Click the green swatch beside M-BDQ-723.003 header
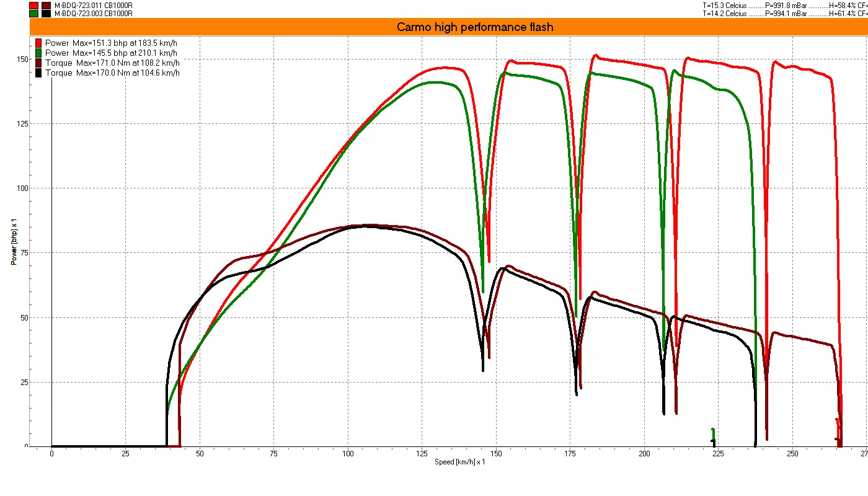 (x=33, y=13)
